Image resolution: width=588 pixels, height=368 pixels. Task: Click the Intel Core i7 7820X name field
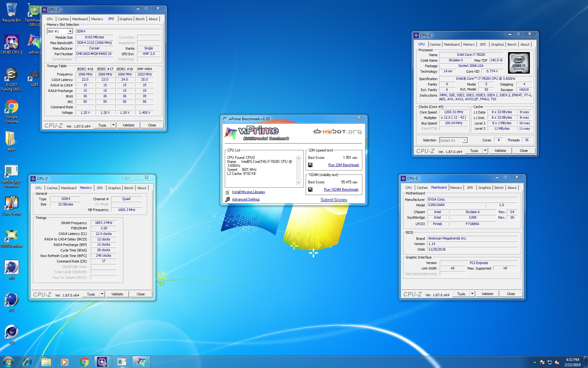tap(471, 55)
